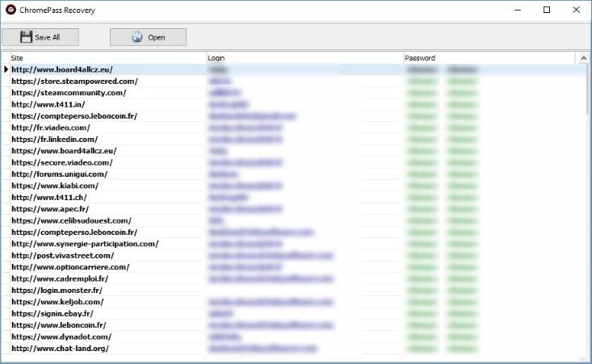Select the https://fr.linkedin.com/ row
592x364 pixels.
click(x=295, y=139)
